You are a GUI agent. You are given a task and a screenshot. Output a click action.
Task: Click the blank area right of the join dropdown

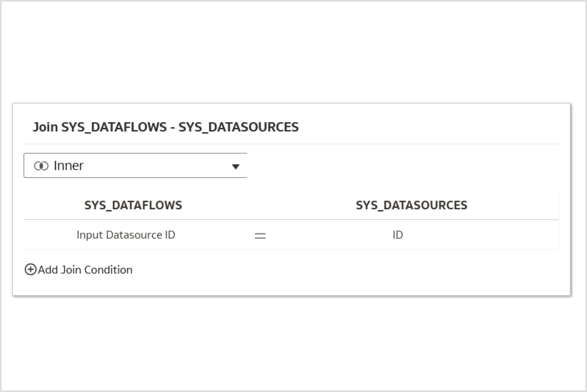[x=400, y=166]
